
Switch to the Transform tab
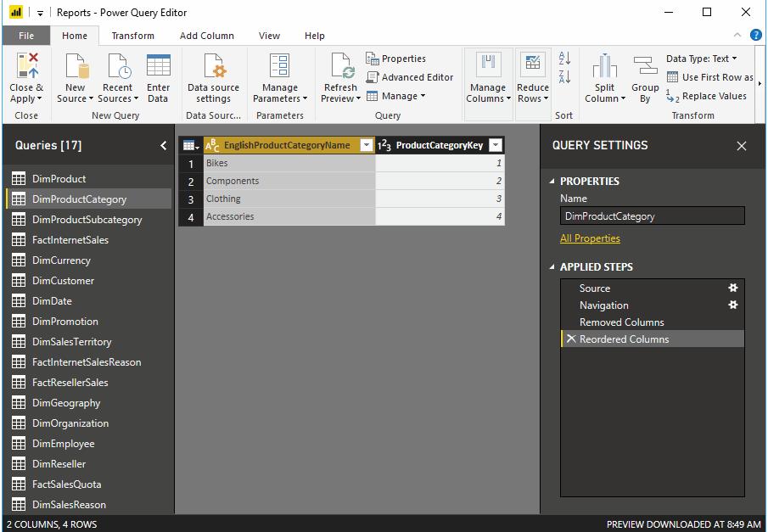point(132,36)
